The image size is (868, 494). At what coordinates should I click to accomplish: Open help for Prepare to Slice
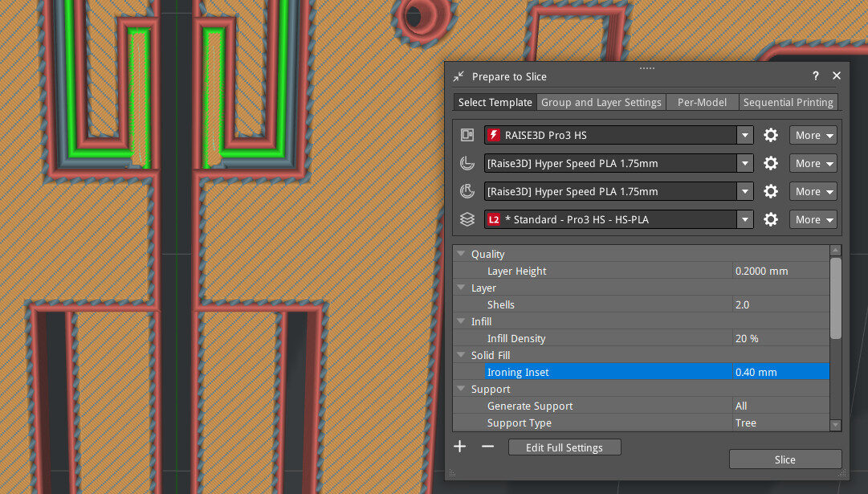[x=816, y=76]
